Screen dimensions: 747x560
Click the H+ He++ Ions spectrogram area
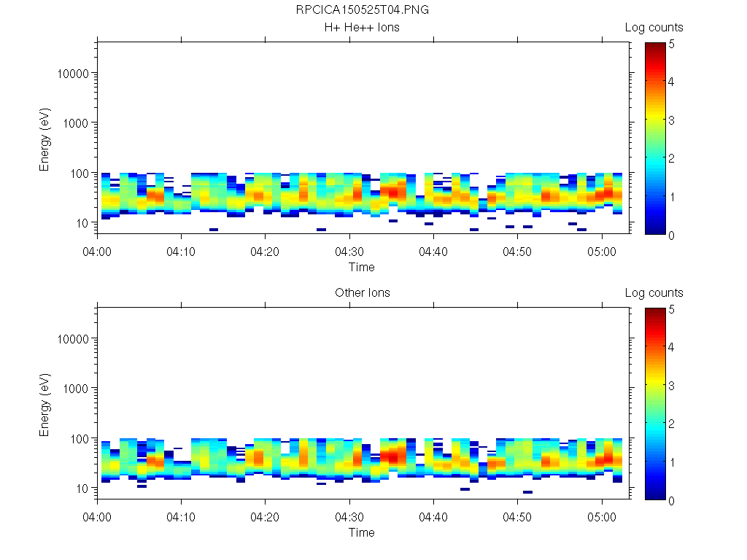tap(364, 138)
